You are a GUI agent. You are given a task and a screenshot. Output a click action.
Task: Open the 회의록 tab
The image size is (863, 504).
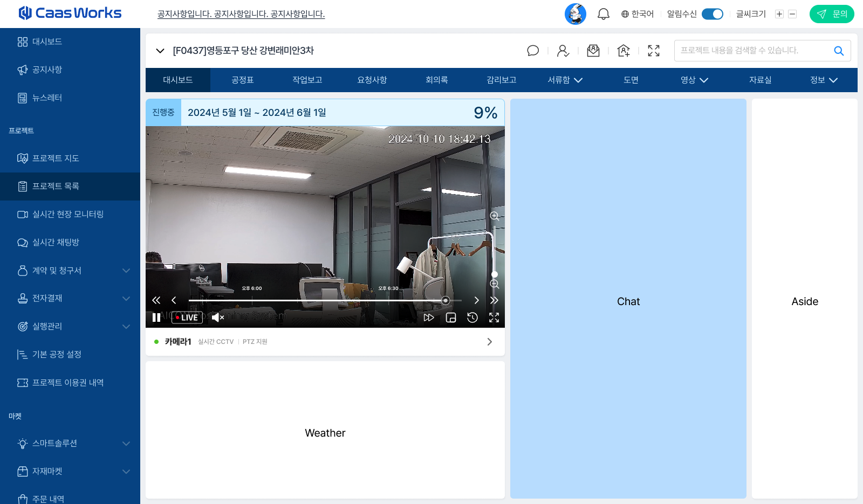click(437, 80)
